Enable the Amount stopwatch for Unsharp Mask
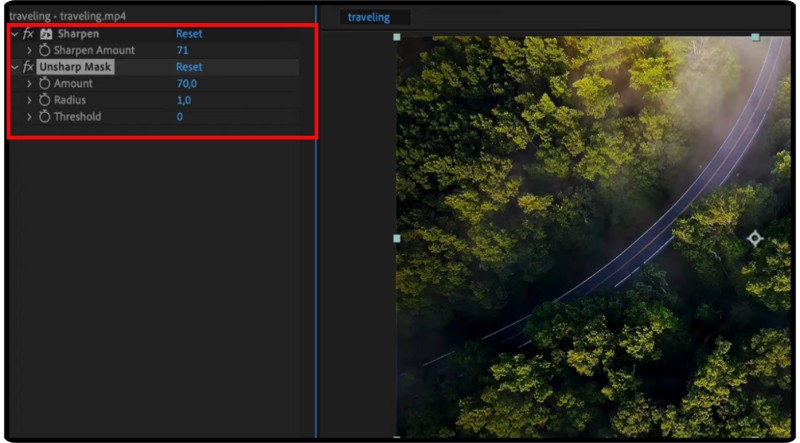Screen dimensions: 800x443 pos(44,84)
